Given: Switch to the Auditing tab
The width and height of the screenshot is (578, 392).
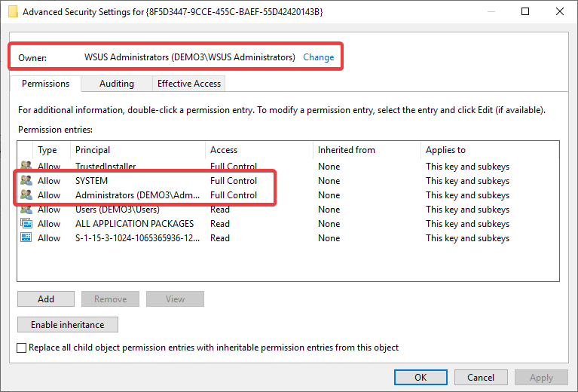Looking at the screenshot, I should click(117, 84).
